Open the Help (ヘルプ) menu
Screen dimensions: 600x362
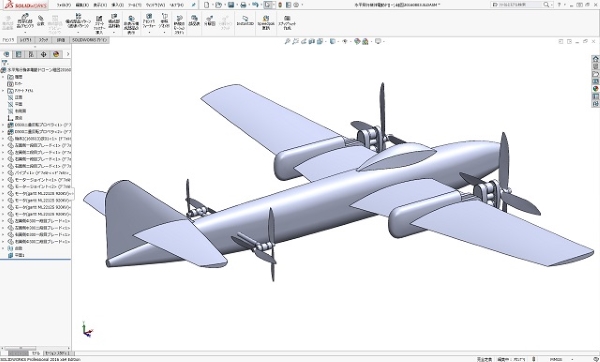click(176, 5)
